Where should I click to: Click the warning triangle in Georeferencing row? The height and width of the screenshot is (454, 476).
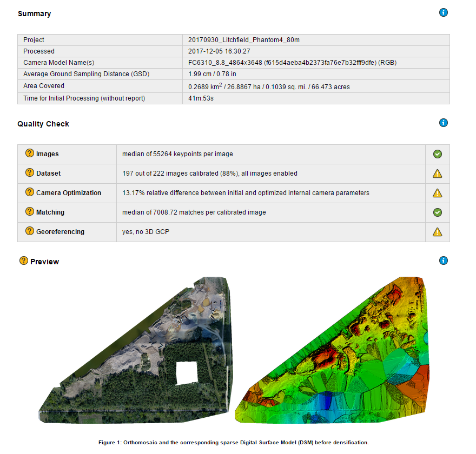[x=437, y=232]
